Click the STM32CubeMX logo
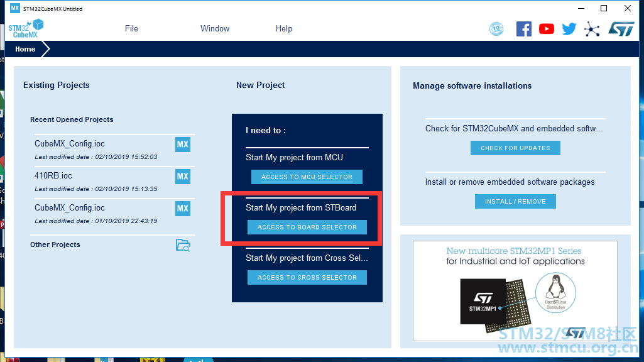This screenshot has width=644, height=362. [26, 29]
